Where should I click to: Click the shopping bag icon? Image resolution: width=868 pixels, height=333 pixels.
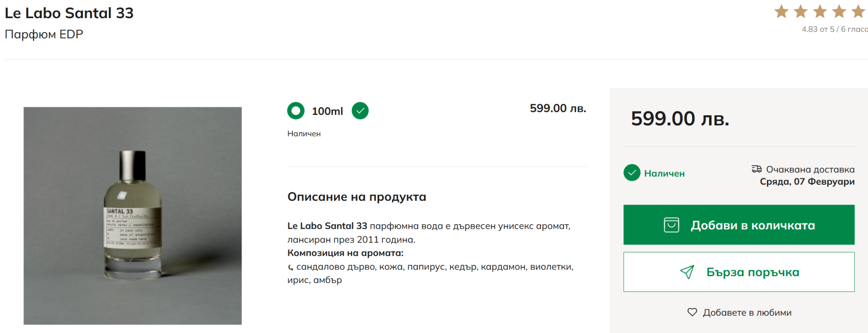pos(671,225)
